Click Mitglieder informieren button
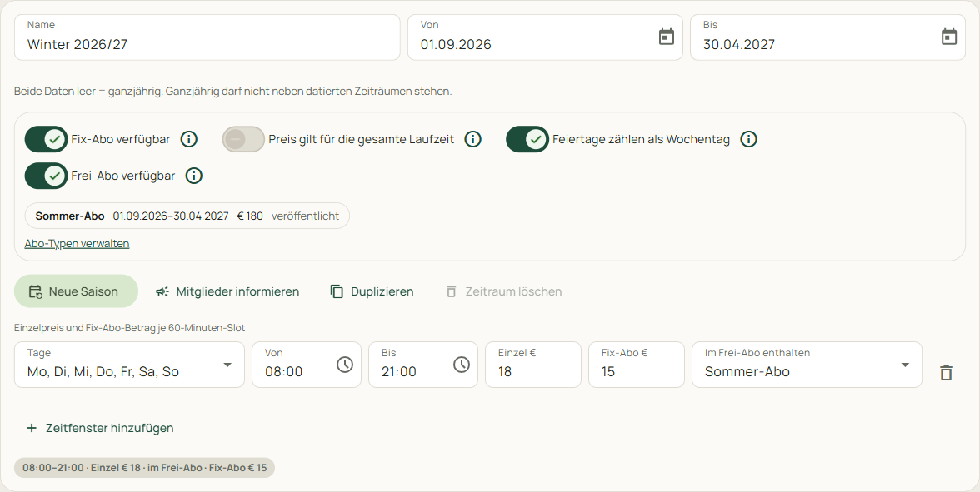The width and height of the screenshot is (980, 492). (x=227, y=291)
